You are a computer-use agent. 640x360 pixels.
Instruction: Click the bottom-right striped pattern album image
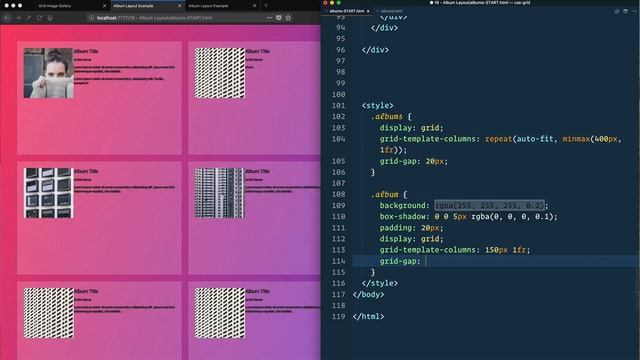tap(220, 313)
